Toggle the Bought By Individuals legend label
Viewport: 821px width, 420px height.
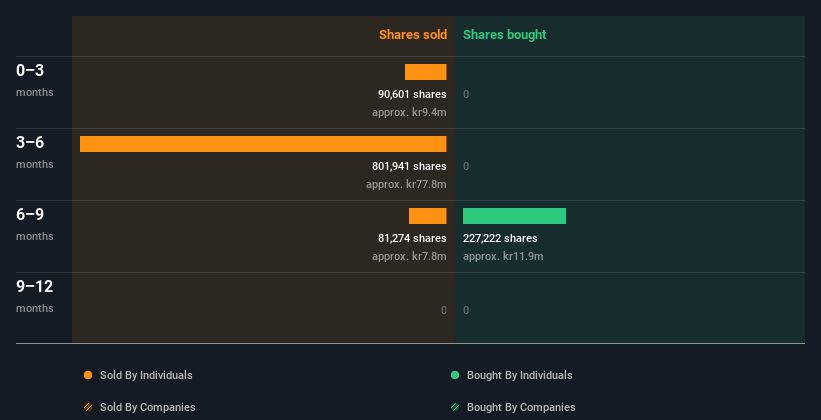coord(519,375)
